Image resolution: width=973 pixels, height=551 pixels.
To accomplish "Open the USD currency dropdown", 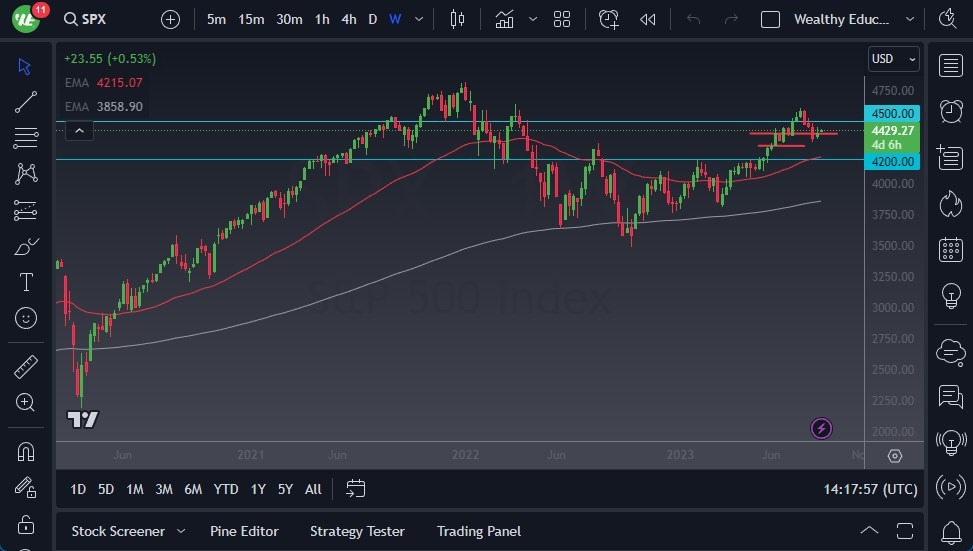I will (x=893, y=59).
